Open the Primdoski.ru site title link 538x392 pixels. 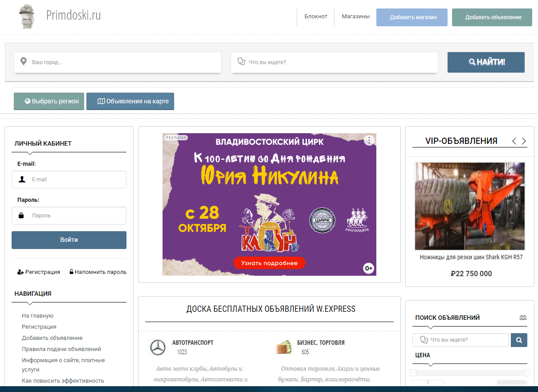tap(73, 16)
